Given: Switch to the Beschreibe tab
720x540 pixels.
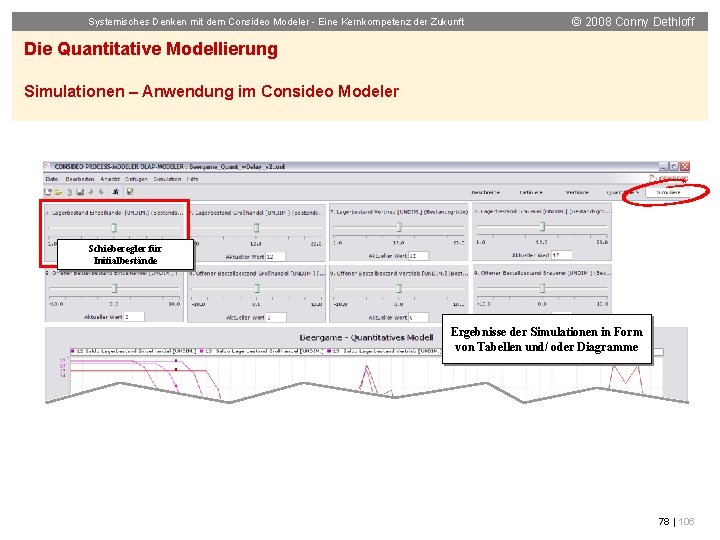Looking at the screenshot, I should [x=485, y=192].
